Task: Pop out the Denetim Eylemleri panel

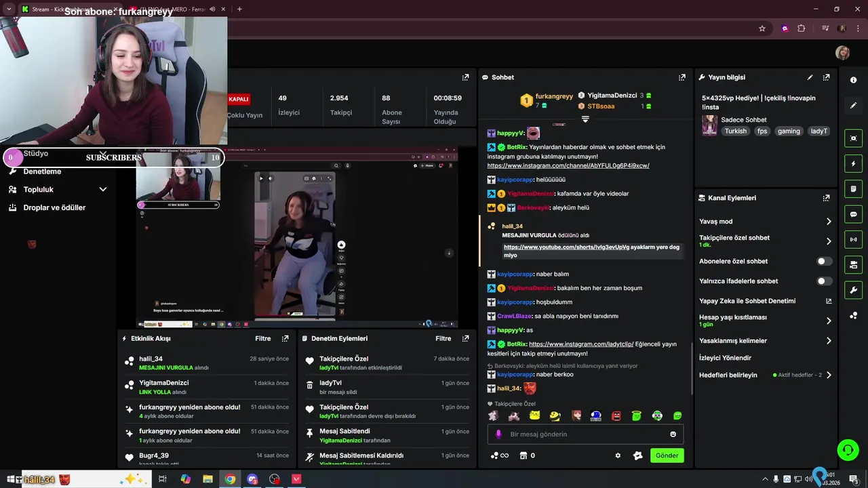Action: click(x=465, y=338)
